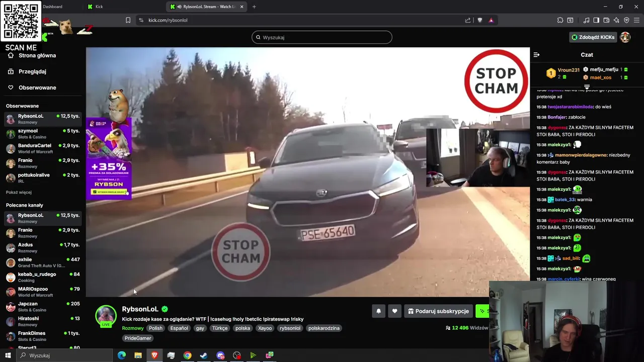
Task: Open pottukoiralive channel in followed list
Action: pos(43,178)
